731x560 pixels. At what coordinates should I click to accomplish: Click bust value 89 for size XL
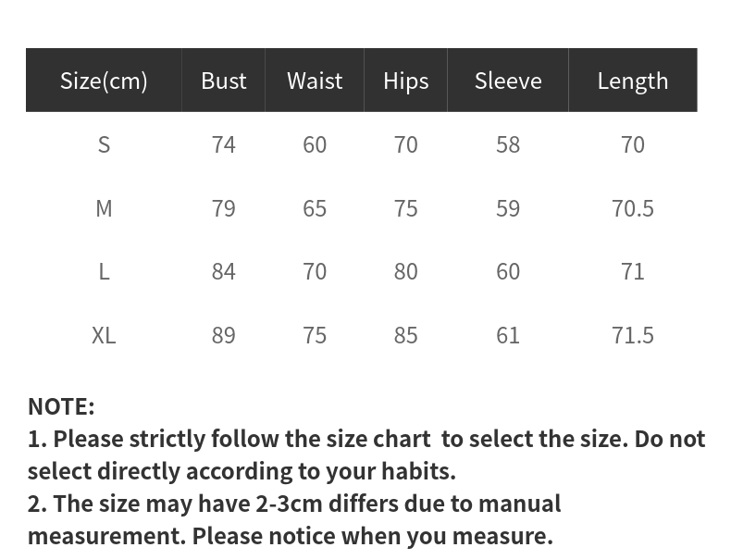point(223,335)
